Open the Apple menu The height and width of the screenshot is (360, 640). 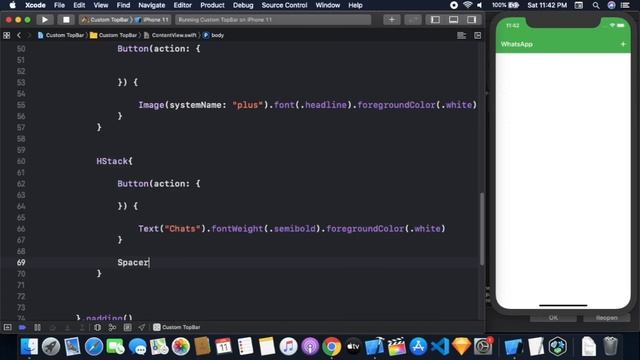(12, 5)
